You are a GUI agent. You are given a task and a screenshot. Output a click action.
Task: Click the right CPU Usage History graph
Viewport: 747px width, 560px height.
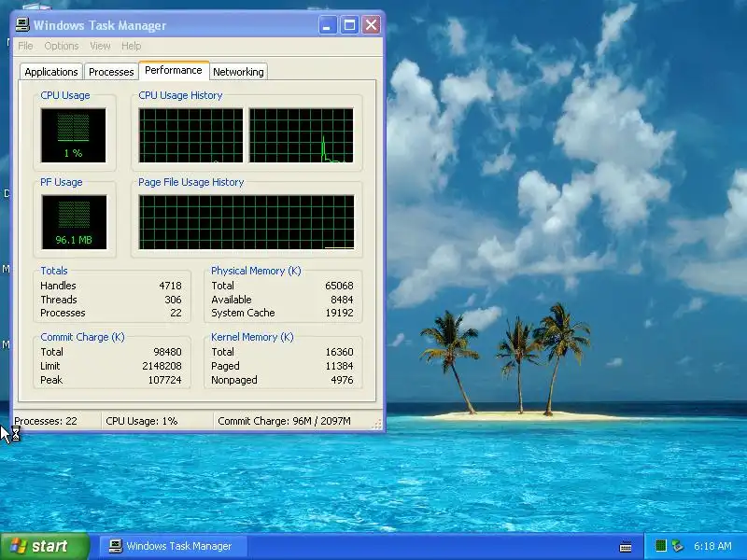(301, 135)
